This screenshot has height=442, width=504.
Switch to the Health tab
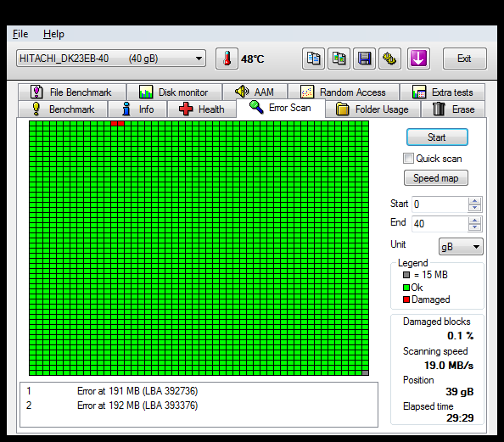click(202, 109)
